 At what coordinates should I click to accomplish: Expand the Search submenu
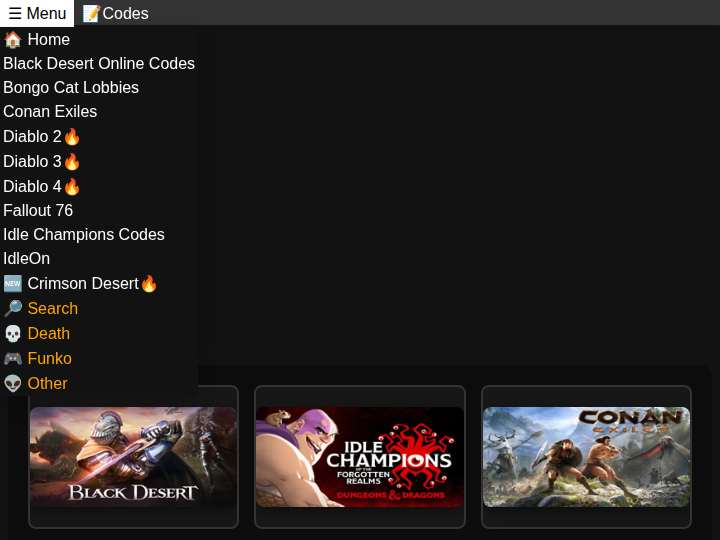tap(52, 309)
